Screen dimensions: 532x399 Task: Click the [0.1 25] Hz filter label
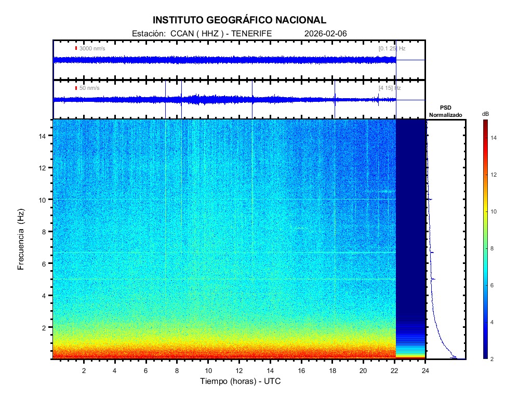[x=392, y=48]
